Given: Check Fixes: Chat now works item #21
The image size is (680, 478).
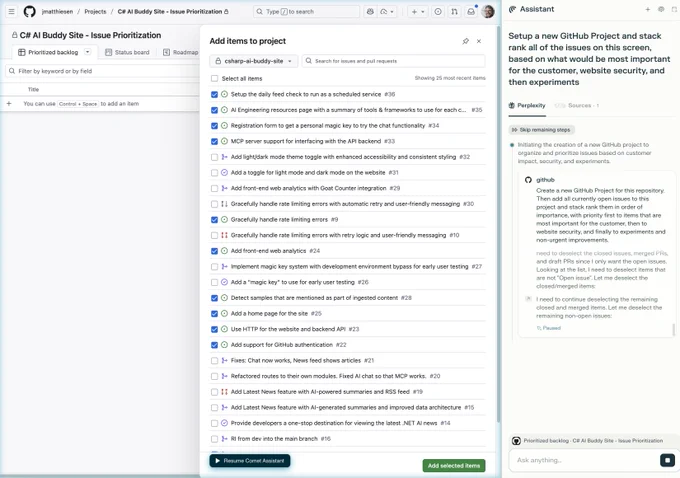Looking at the screenshot, I should pyautogui.click(x=214, y=360).
